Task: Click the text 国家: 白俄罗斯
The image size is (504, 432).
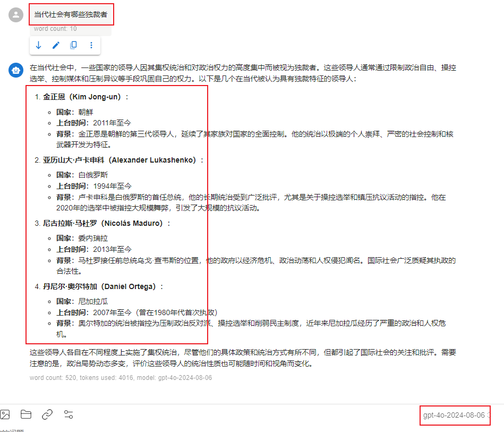Action: click(x=82, y=175)
